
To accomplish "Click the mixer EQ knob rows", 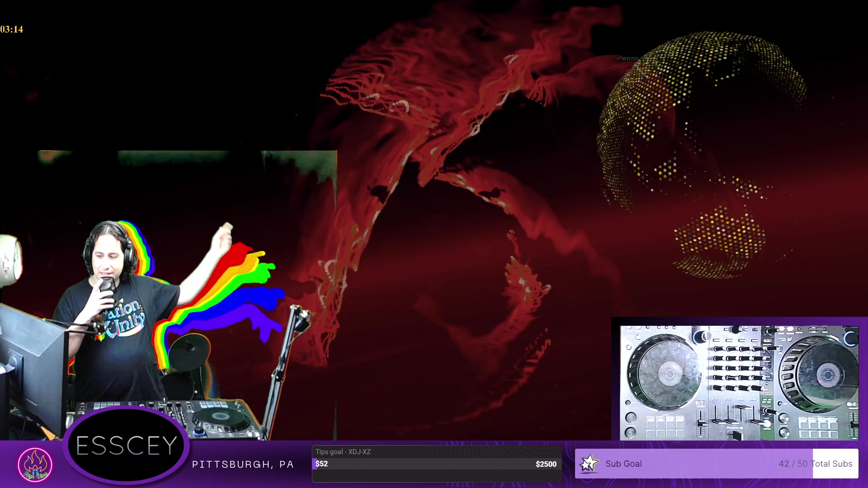I will [x=739, y=368].
